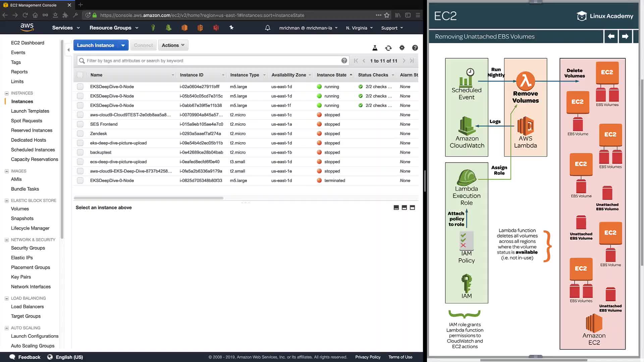The image size is (644, 362).
Task: Go to previous slide with left arrow
Action: click(611, 36)
